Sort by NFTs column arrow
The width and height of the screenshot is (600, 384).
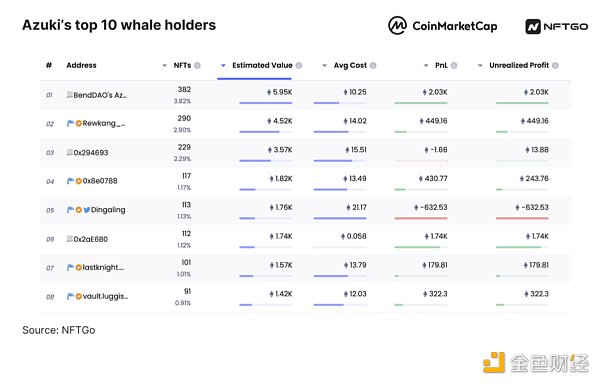[x=165, y=65]
